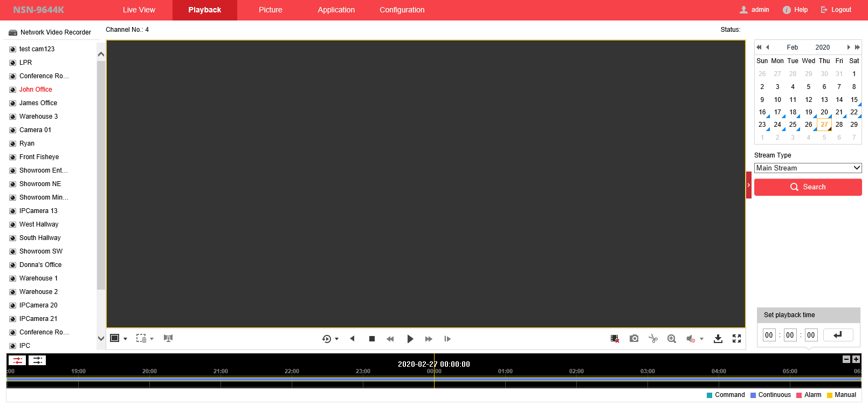
Task: Select the LPR camera
Action: point(25,63)
